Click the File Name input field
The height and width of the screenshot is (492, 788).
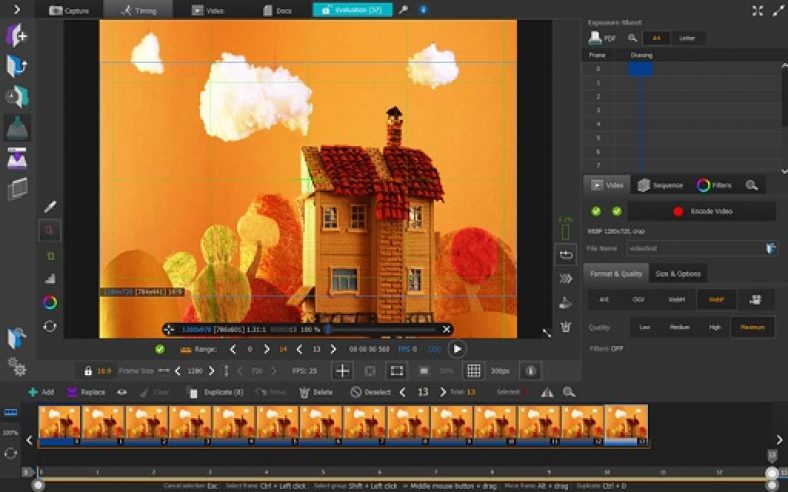click(x=693, y=247)
